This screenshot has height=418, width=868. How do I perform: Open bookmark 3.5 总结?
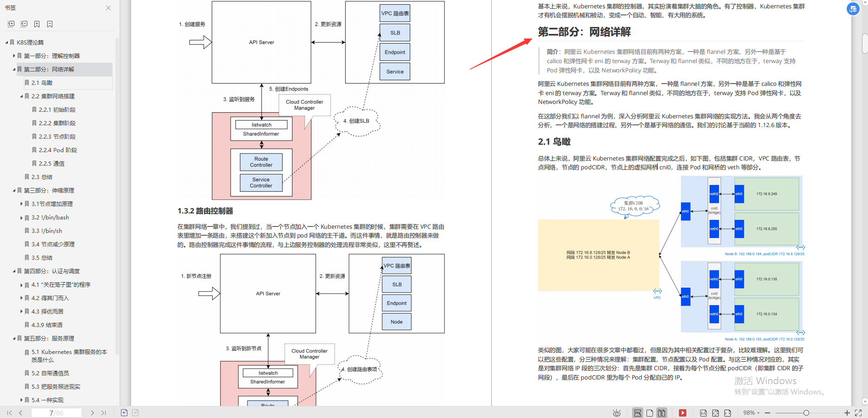click(x=42, y=257)
